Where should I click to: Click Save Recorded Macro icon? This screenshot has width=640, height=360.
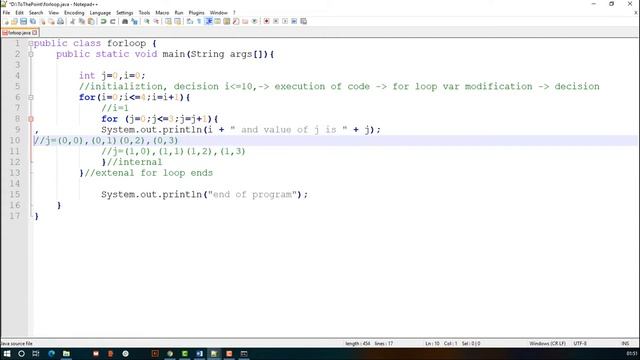point(304,21)
